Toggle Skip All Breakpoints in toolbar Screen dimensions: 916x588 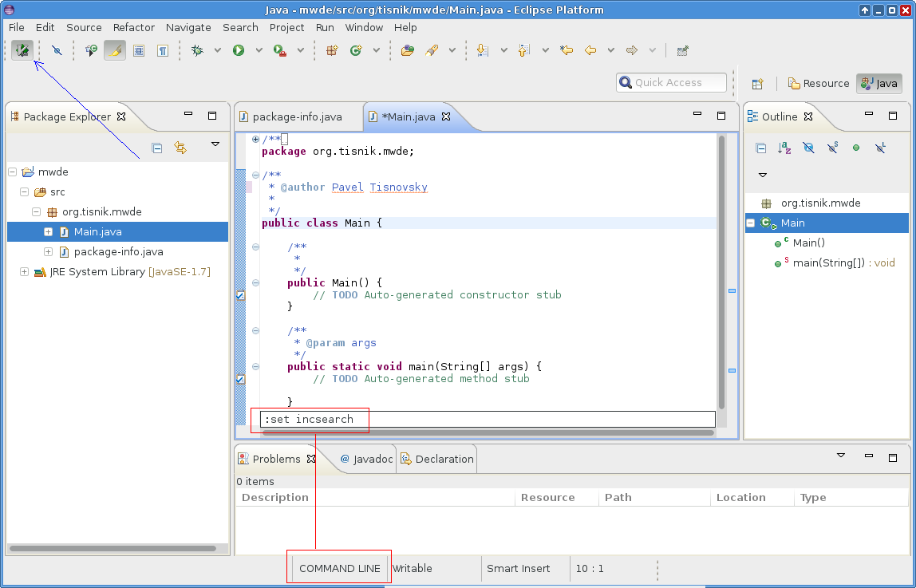(57, 51)
